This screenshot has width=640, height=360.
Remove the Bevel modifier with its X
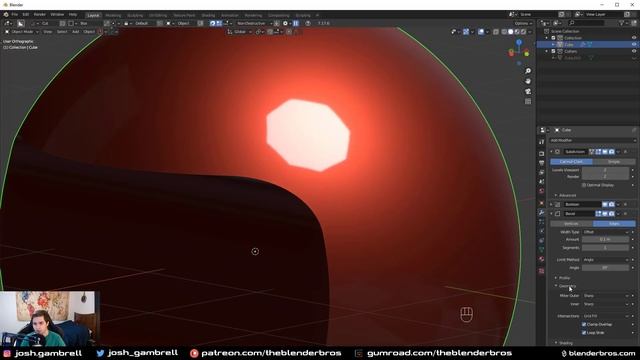[x=625, y=213]
